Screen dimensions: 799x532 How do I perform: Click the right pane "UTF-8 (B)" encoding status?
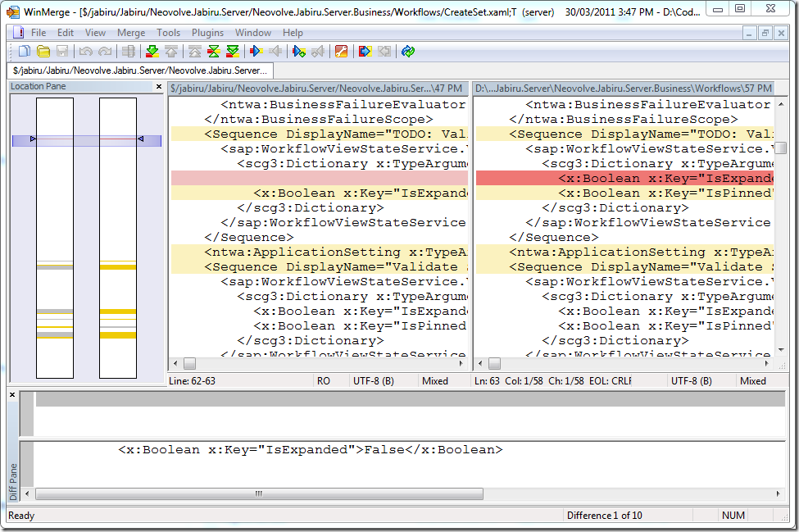tap(692, 381)
